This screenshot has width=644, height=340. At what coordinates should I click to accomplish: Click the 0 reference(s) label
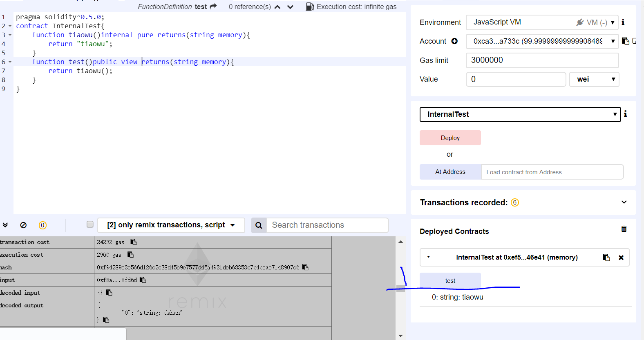click(x=250, y=7)
